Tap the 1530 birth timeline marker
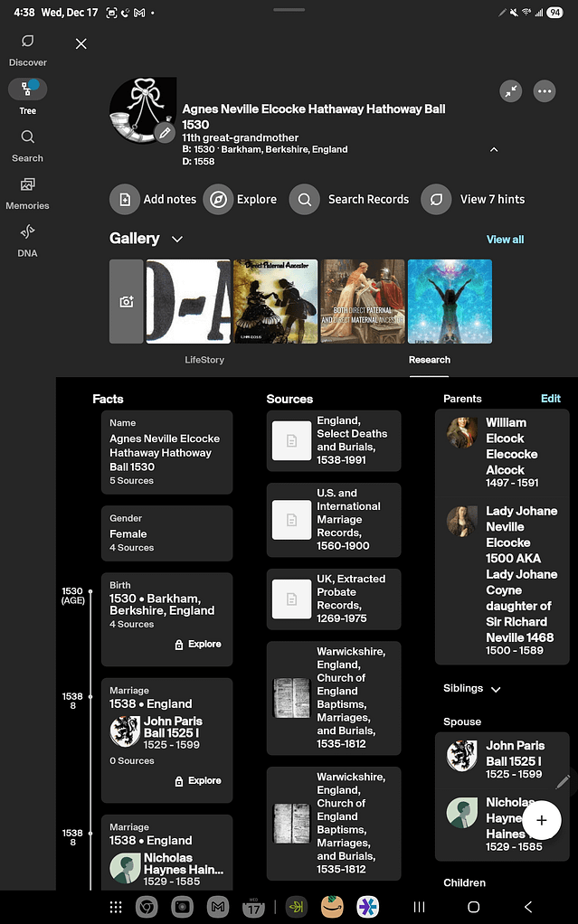Screen dimensions: 578x924 90,591
